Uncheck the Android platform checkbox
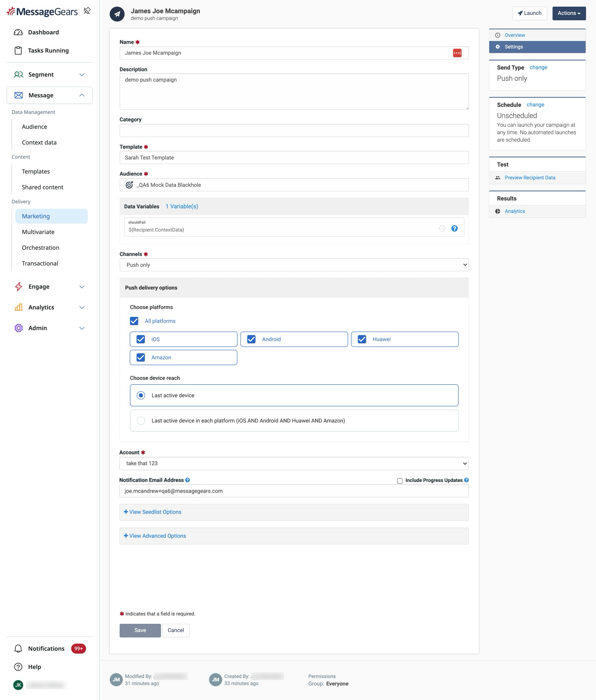596x700 pixels. [251, 339]
